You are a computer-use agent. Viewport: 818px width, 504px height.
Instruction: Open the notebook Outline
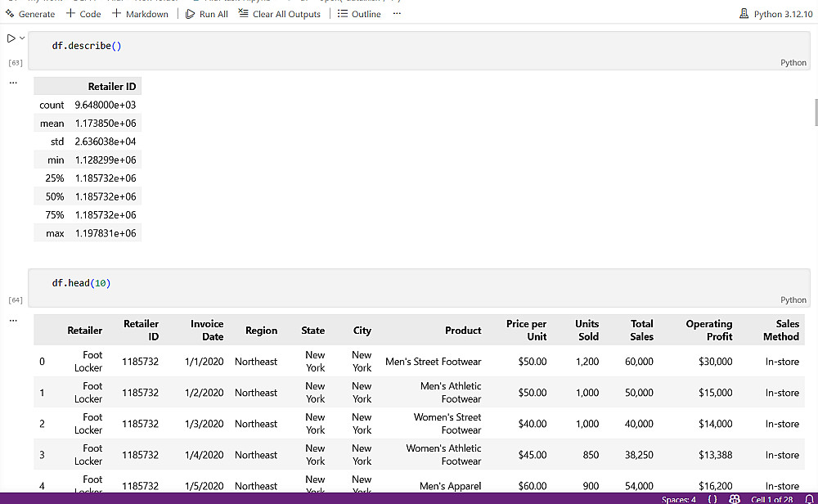(359, 14)
